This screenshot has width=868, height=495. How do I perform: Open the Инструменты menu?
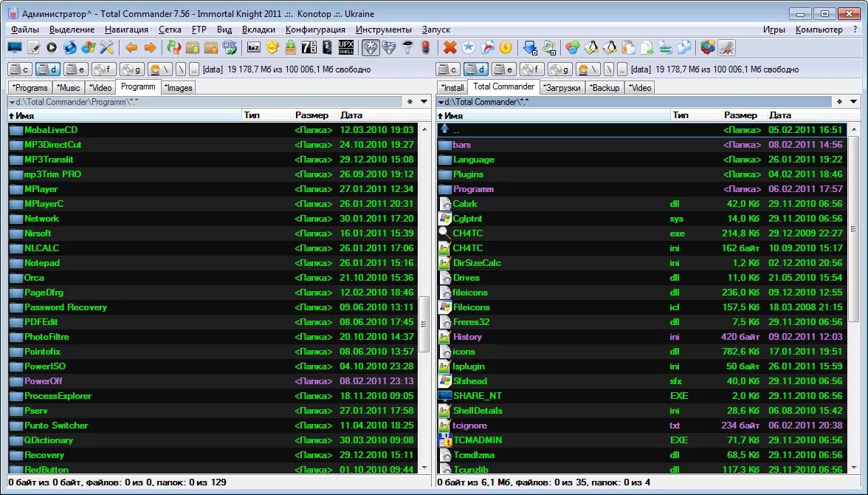pyautogui.click(x=384, y=30)
